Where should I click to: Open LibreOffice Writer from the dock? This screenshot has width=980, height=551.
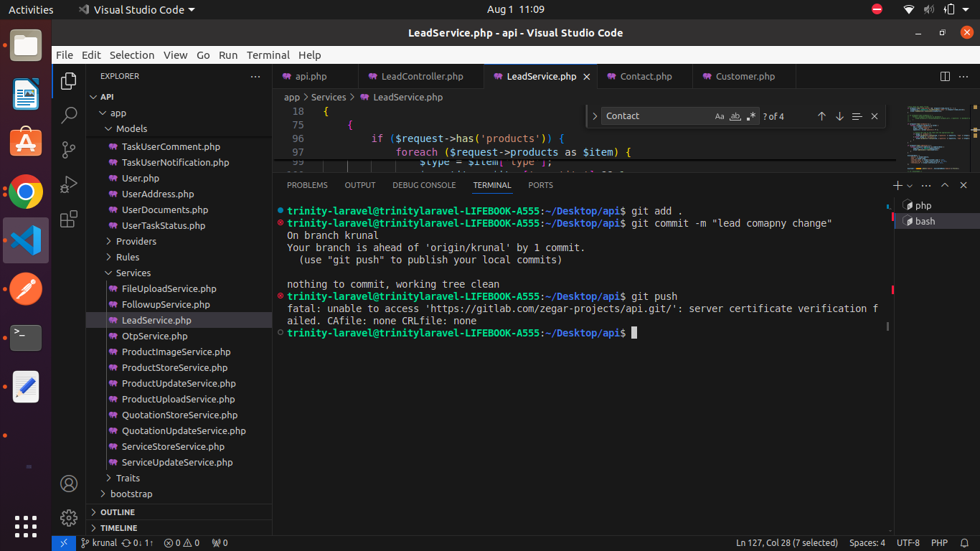point(27,94)
